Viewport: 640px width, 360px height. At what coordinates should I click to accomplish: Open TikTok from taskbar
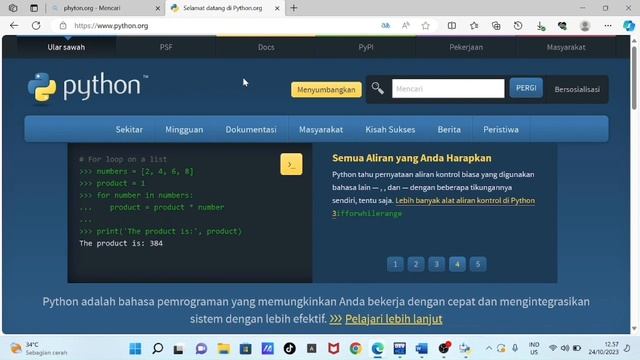click(289, 349)
